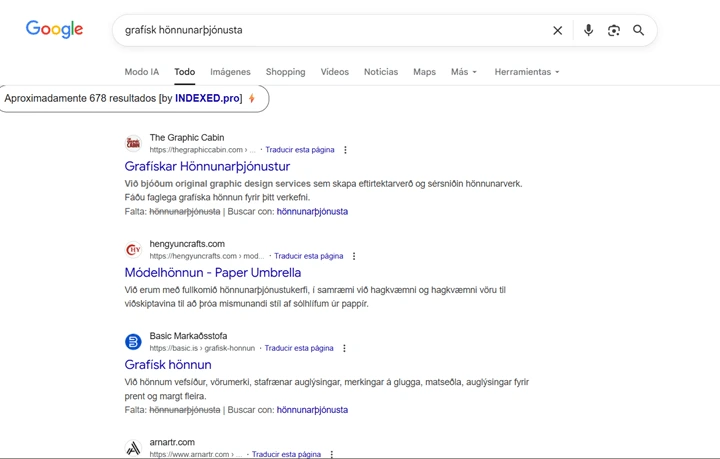Click hengyuncrafts.com favicon
720x459 pixels.
(133, 249)
